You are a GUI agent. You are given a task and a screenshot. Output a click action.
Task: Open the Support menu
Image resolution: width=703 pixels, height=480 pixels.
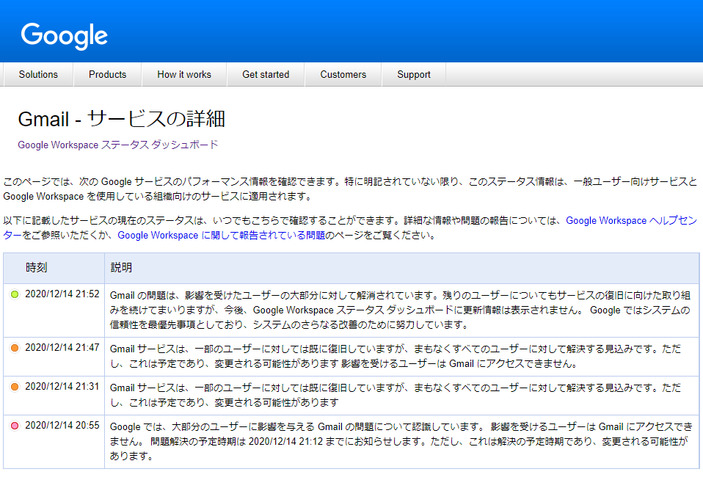413,74
